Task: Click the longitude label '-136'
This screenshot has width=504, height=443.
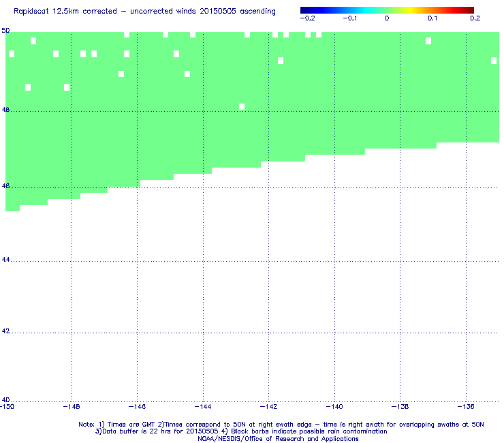Action: tap(466, 407)
